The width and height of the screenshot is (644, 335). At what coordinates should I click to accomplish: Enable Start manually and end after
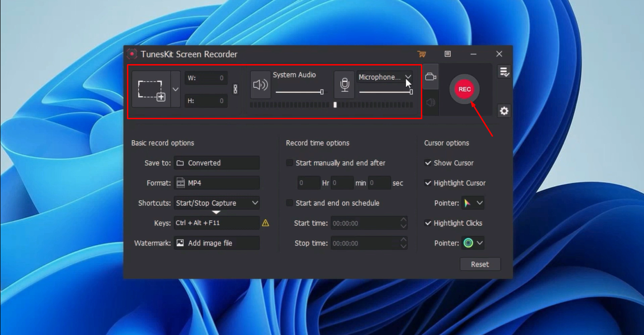tap(290, 163)
